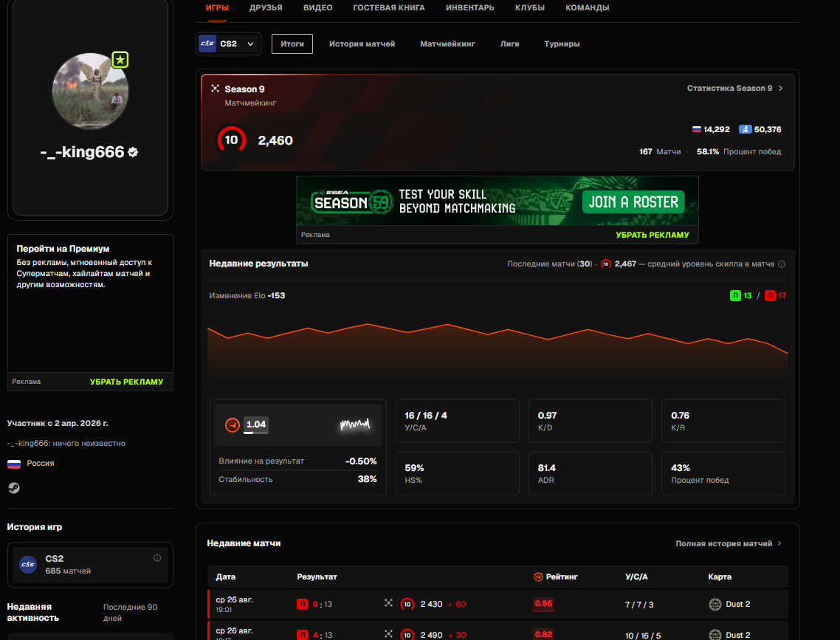Click УБРАТЬ РЕКЛАМУ under ESEA banner
Viewport: 840px width, 640px height.
652,235
